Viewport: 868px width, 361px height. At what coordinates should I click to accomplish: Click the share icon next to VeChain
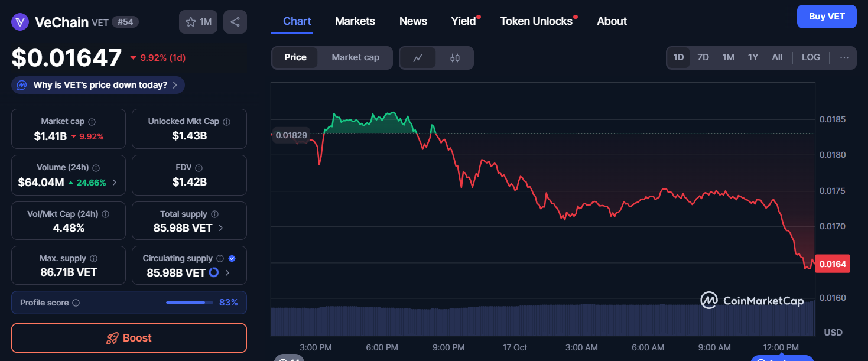(x=235, y=21)
